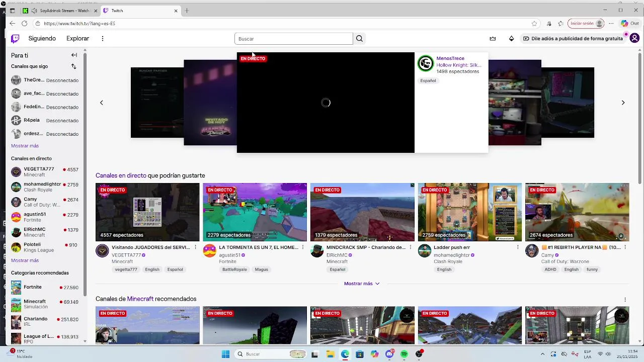Open mohamedlightcr Clash Royale stream thumbnail
Viewport: 644px width, 362px height.
coord(470,212)
